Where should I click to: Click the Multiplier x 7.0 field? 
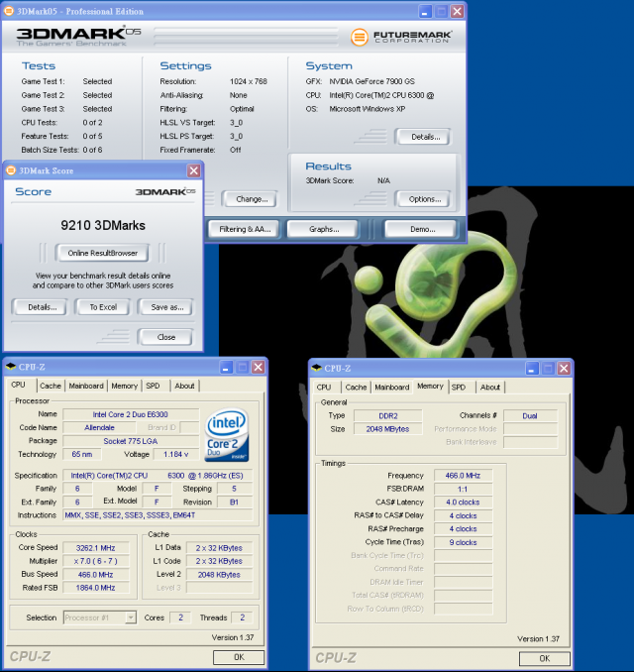pyautogui.click(x=96, y=561)
